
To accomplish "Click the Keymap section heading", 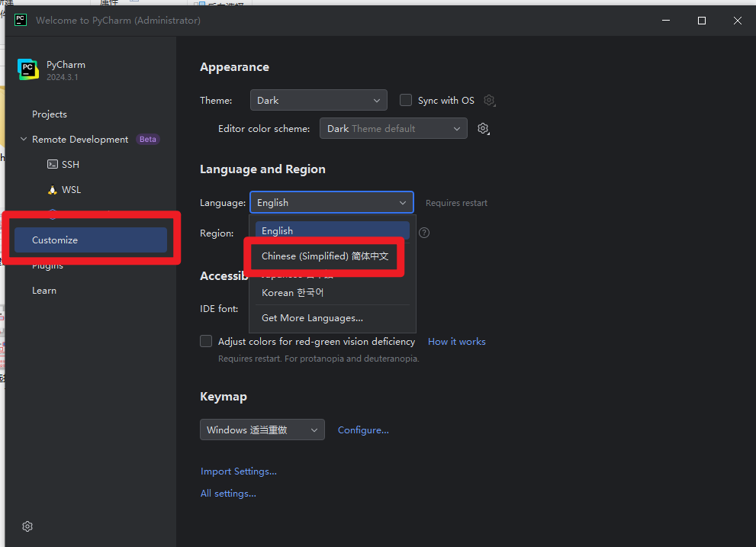I will coord(224,397).
